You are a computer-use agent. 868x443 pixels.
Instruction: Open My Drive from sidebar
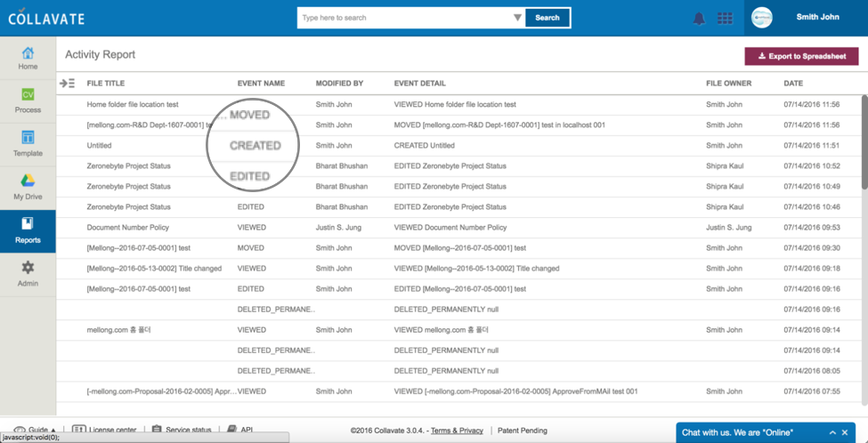(28, 188)
